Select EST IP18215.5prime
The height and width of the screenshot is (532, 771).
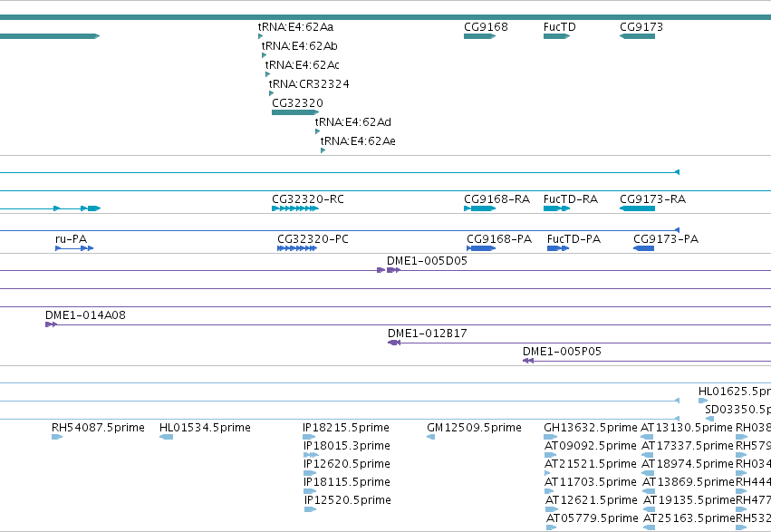(309, 437)
